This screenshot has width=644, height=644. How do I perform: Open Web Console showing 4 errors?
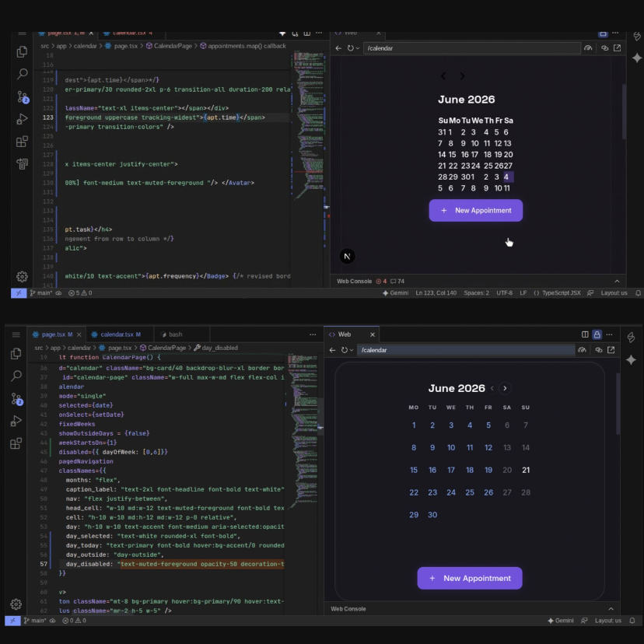point(354,282)
